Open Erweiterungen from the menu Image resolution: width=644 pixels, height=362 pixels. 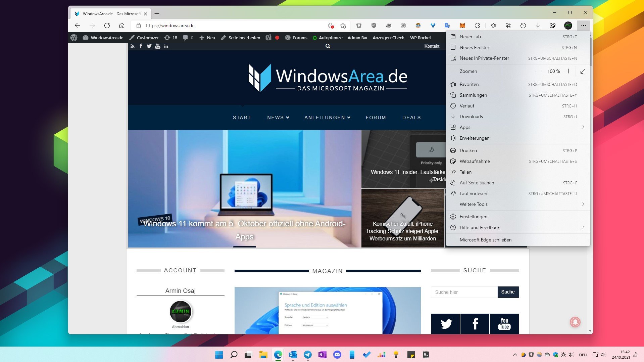(x=518, y=138)
